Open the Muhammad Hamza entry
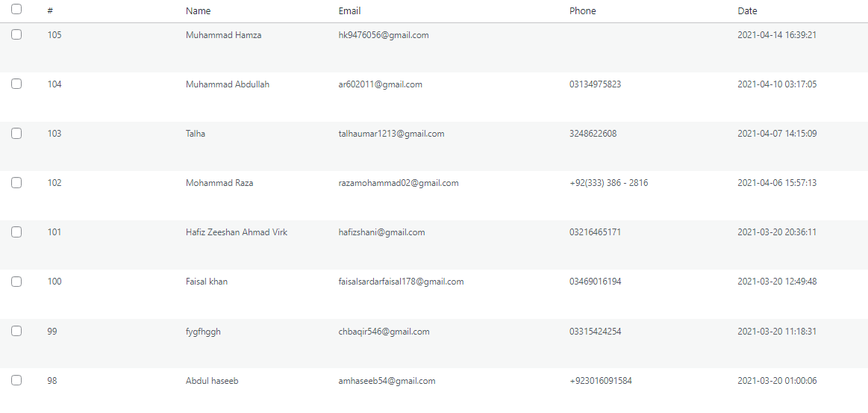This screenshot has width=868, height=413. [x=223, y=35]
